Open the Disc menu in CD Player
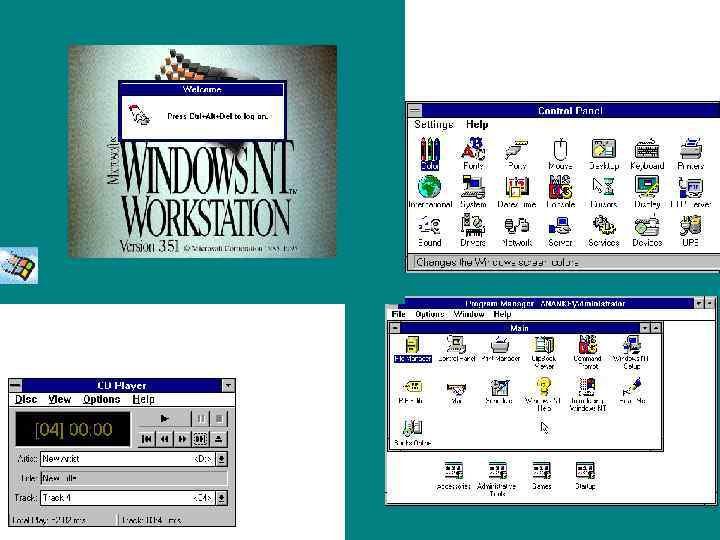Viewport: 720px width, 540px height. [x=26, y=399]
